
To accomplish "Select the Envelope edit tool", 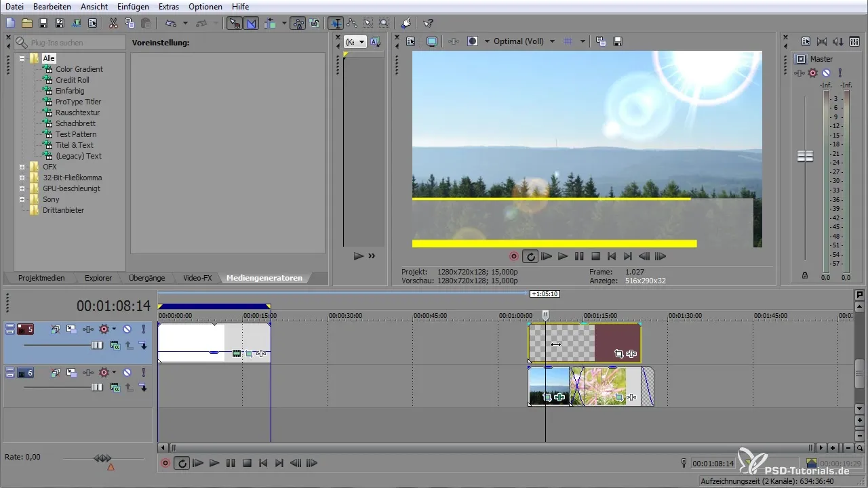I will [352, 23].
